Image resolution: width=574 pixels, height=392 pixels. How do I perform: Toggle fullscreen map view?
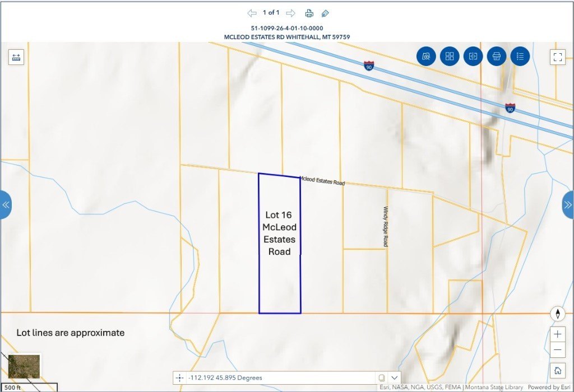(557, 57)
